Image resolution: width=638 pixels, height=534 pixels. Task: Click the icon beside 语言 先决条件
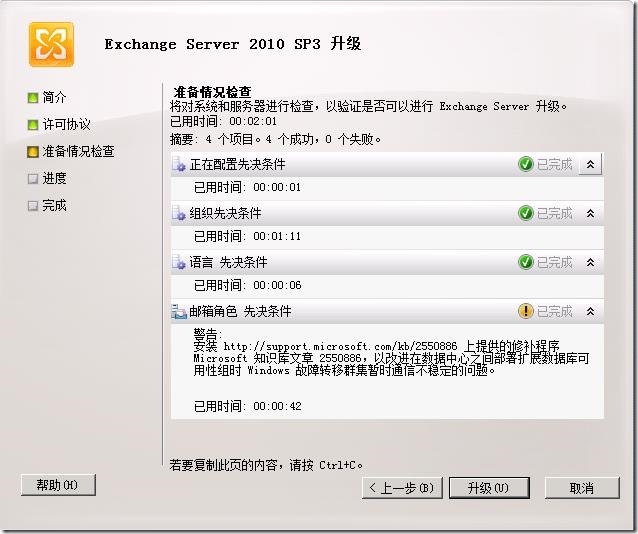179,263
